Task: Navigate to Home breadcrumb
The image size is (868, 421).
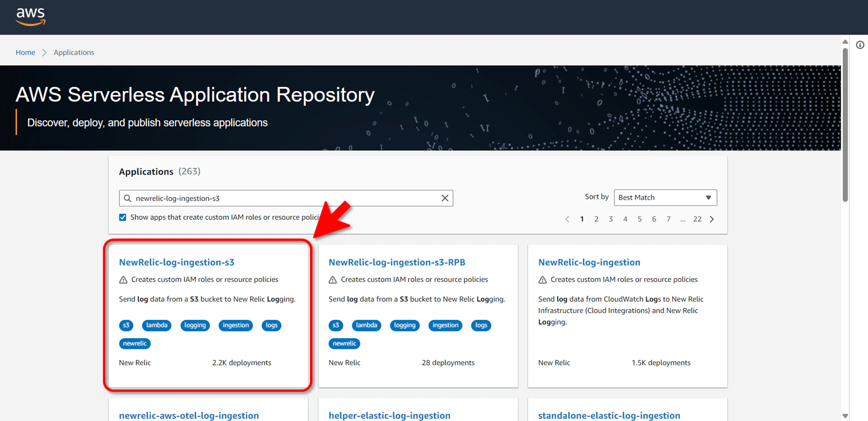Action: [25, 52]
